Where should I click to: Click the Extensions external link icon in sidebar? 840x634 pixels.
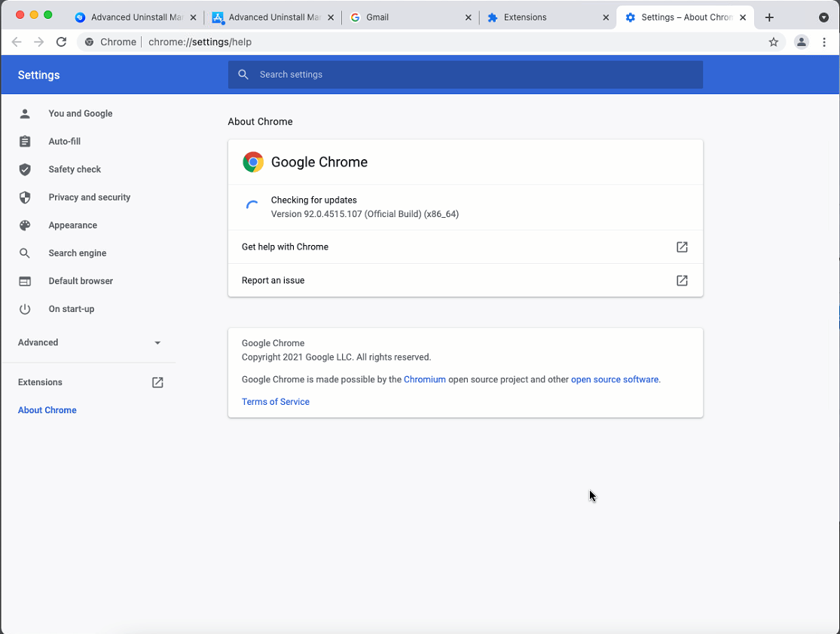pos(157,382)
